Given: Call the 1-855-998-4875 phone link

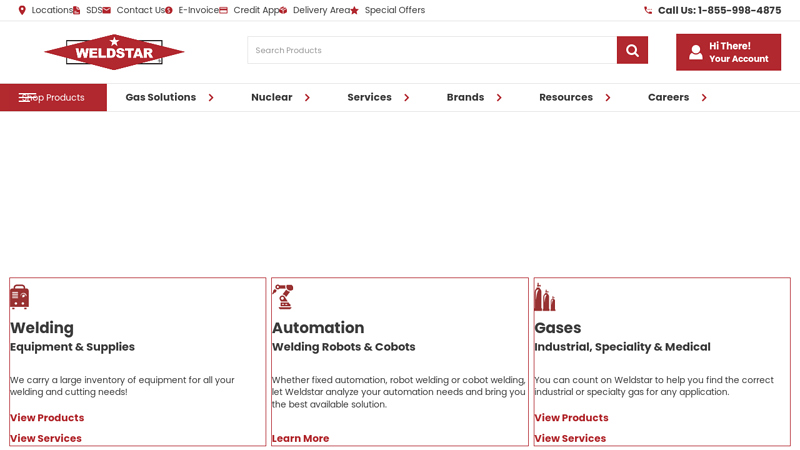Looking at the screenshot, I should tap(719, 10).
